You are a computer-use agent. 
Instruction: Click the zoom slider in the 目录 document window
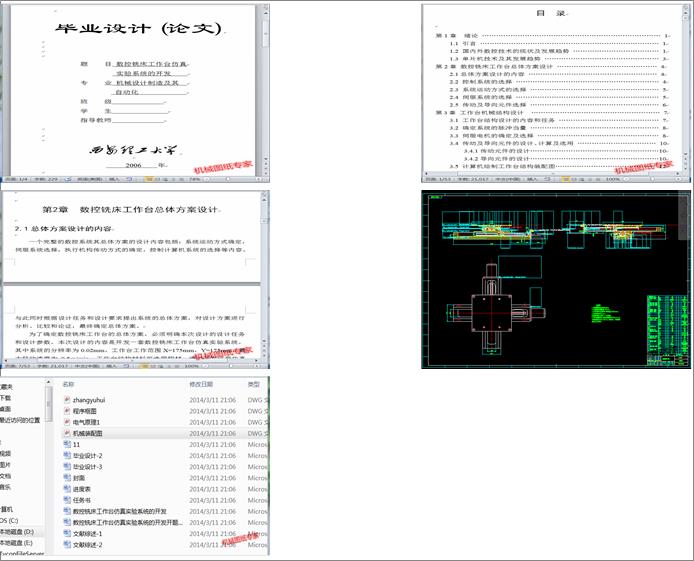click(x=653, y=179)
